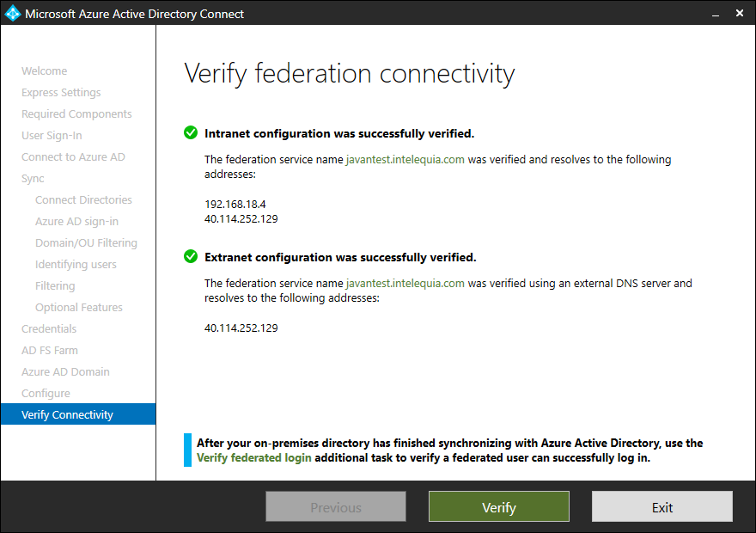The height and width of the screenshot is (533, 756).
Task: Select Domain/OU Filtering
Action: click(x=86, y=242)
